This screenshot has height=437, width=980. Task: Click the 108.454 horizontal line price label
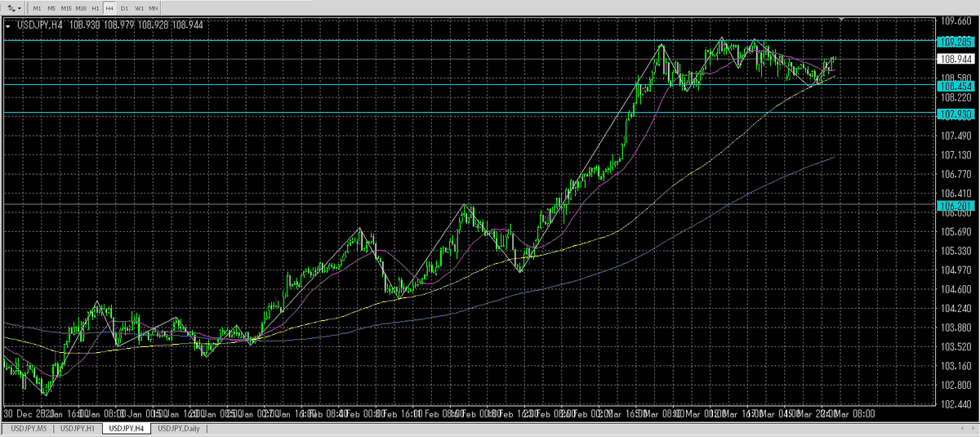[x=955, y=86]
